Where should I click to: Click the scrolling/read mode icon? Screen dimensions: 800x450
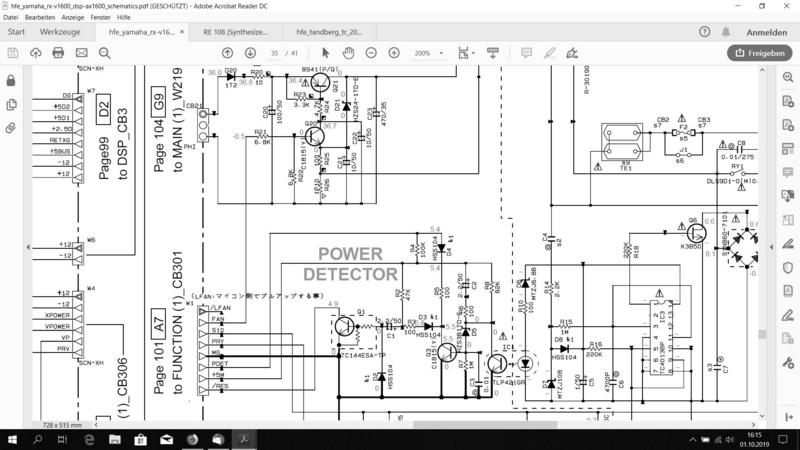point(493,53)
